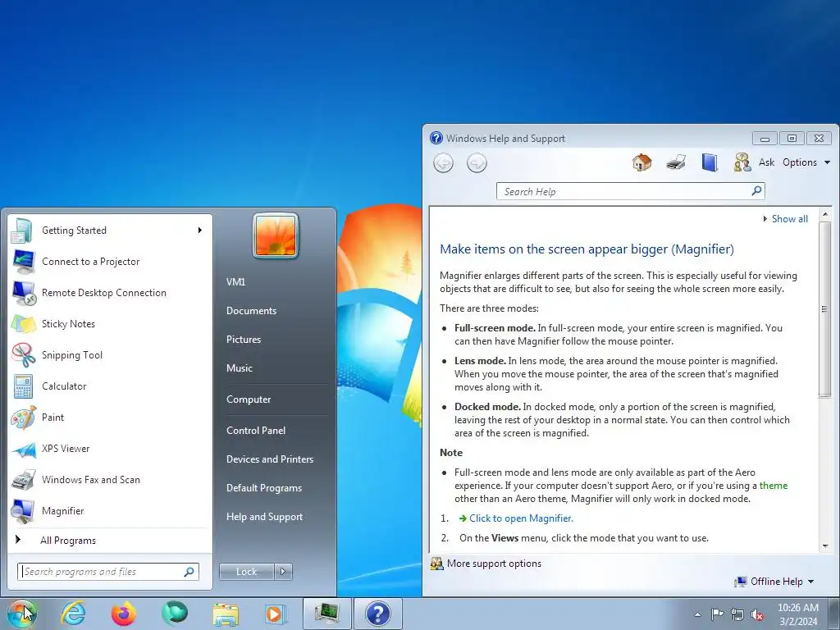
Task: Click the scrollbar up arrow in Help
Action: pos(825,214)
